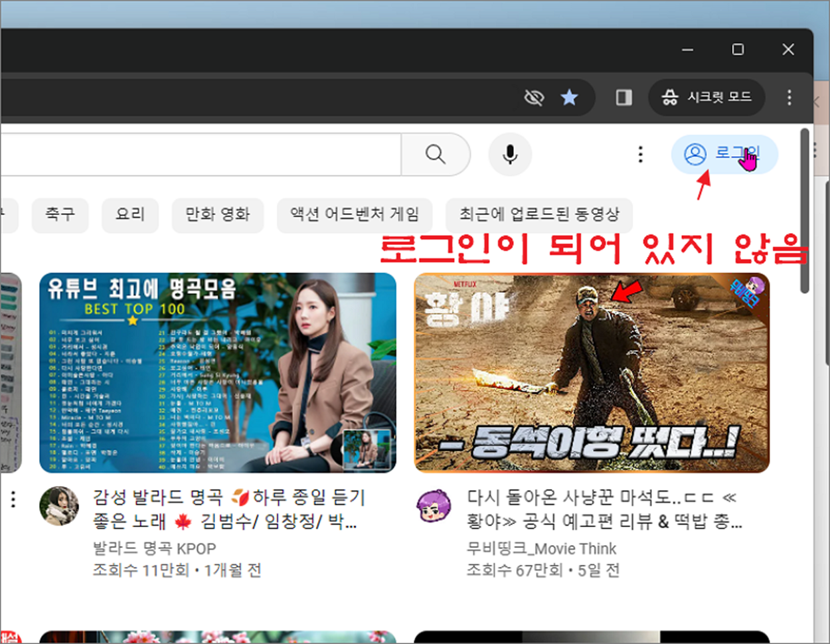Select the 만화 영화 category chip

pos(218,214)
